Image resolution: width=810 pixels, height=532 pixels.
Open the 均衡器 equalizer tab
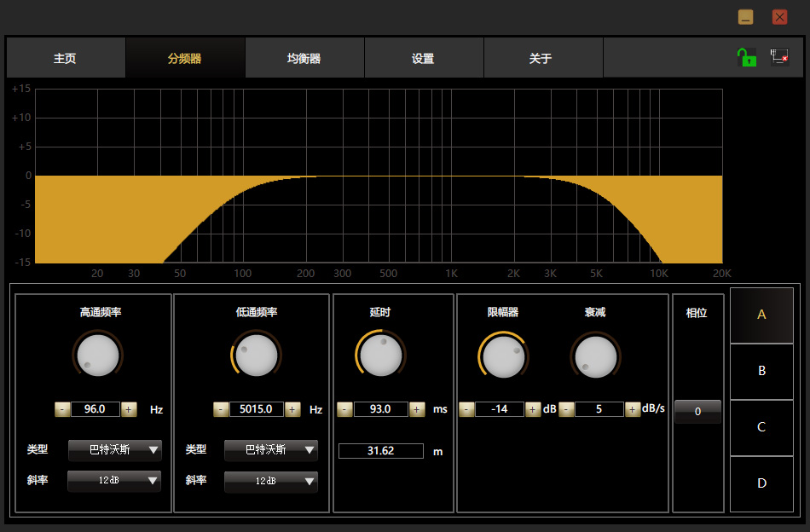click(x=304, y=59)
